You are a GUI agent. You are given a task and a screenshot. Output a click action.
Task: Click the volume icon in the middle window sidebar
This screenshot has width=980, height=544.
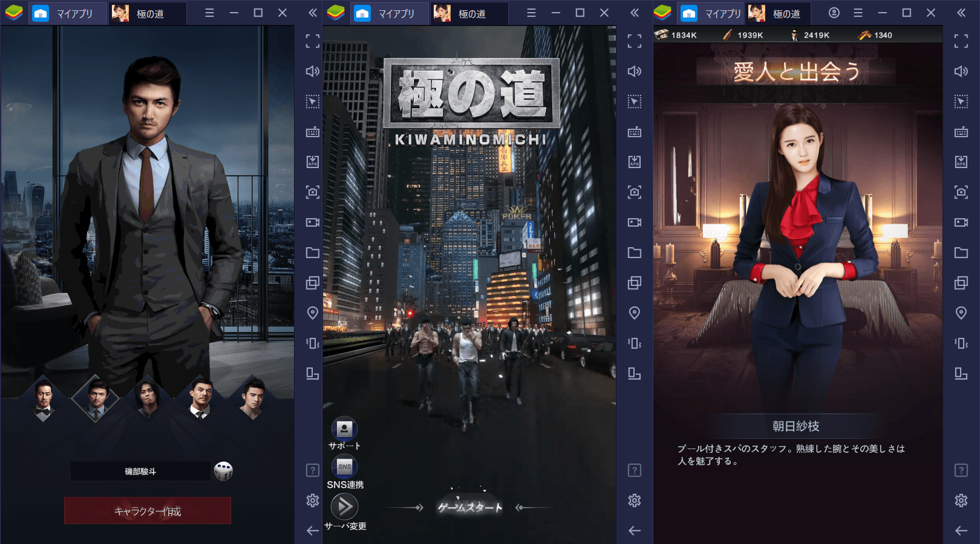635,71
